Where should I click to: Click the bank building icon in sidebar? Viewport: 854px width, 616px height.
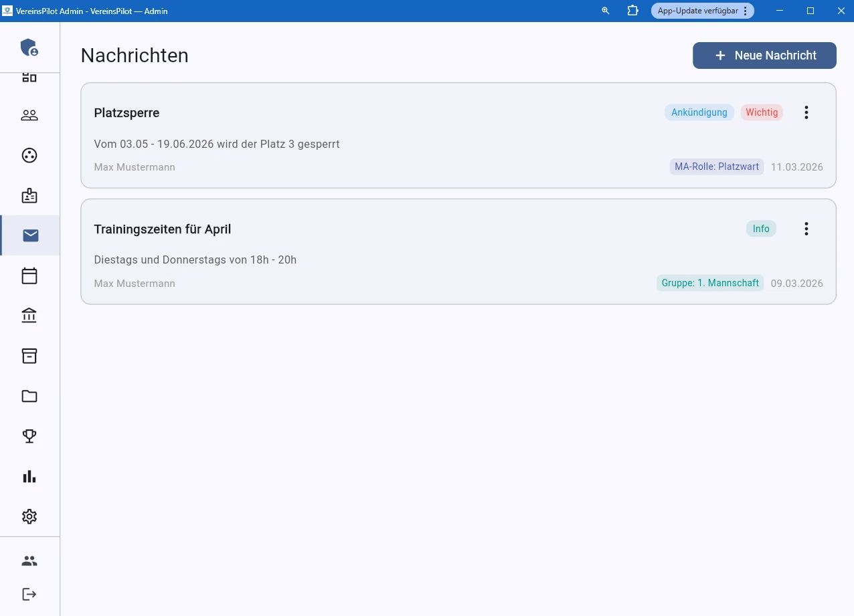(29, 316)
